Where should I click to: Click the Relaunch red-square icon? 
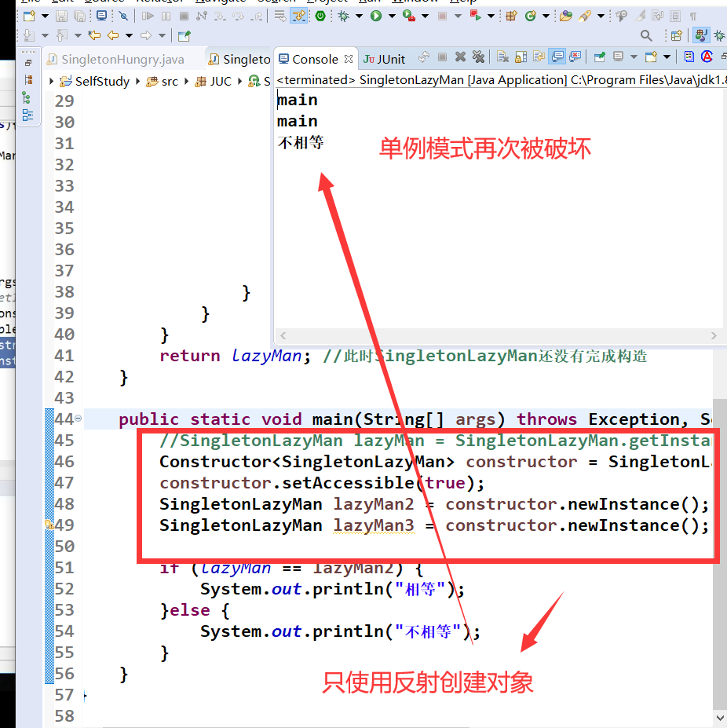click(476, 16)
